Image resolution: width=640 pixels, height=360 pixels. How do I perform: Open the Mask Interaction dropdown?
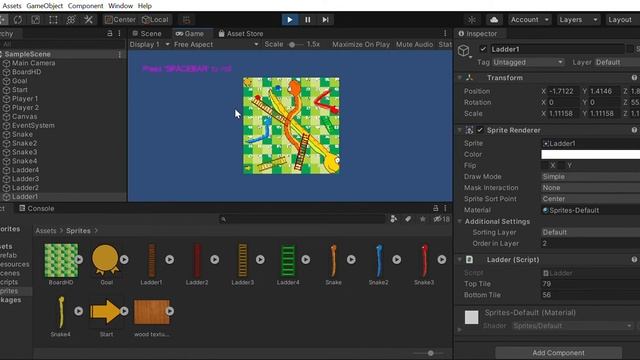(590, 188)
